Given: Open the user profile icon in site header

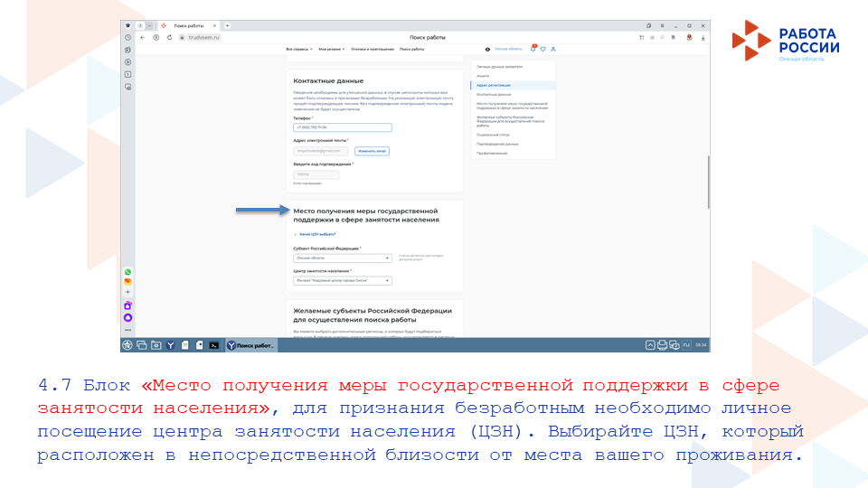Looking at the screenshot, I should coord(552,49).
